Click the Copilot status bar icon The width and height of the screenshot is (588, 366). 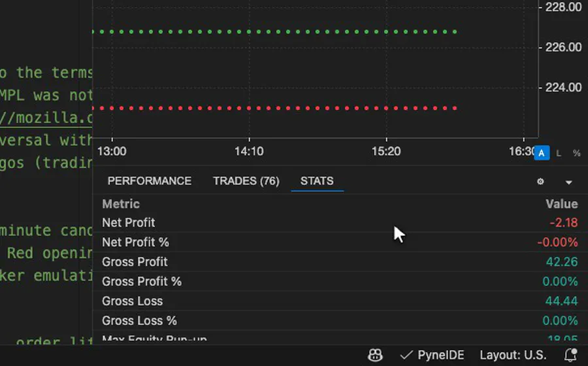[x=376, y=355]
